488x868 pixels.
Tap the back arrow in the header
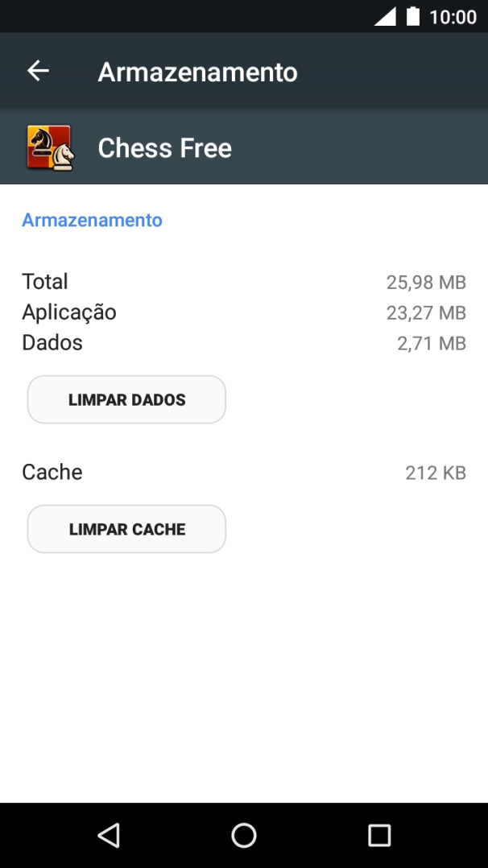[x=37, y=71]
